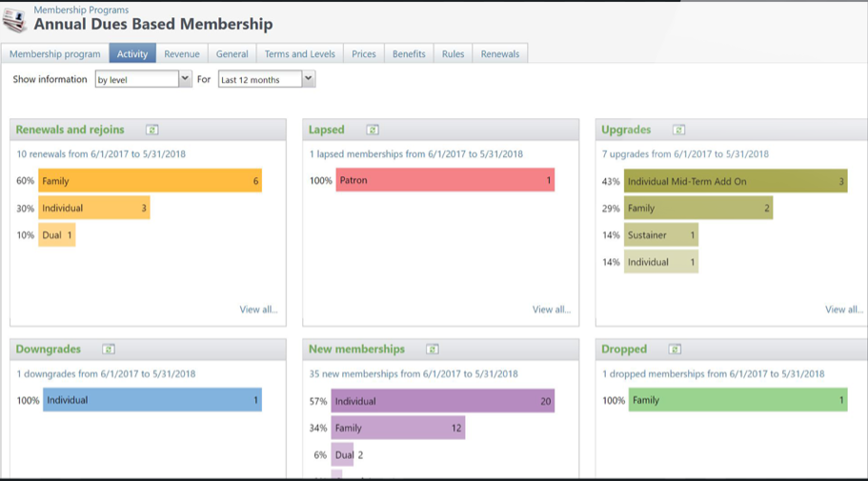Select the red Patron lapsed bar
Image resolution: width=868 pixels, height=481 pixels.
pyautogui.click(x=445, y=180)
